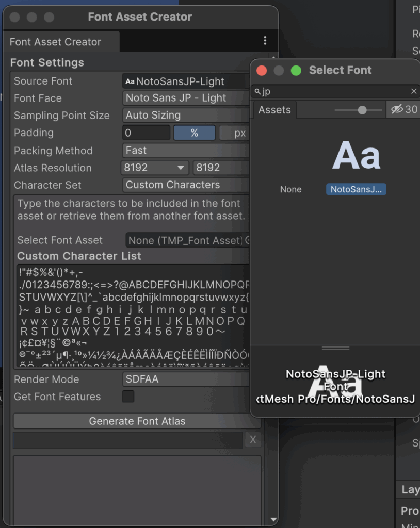Open Character Set dropdown Custom Characters
The image size is (420, 528).
point(186,185)
